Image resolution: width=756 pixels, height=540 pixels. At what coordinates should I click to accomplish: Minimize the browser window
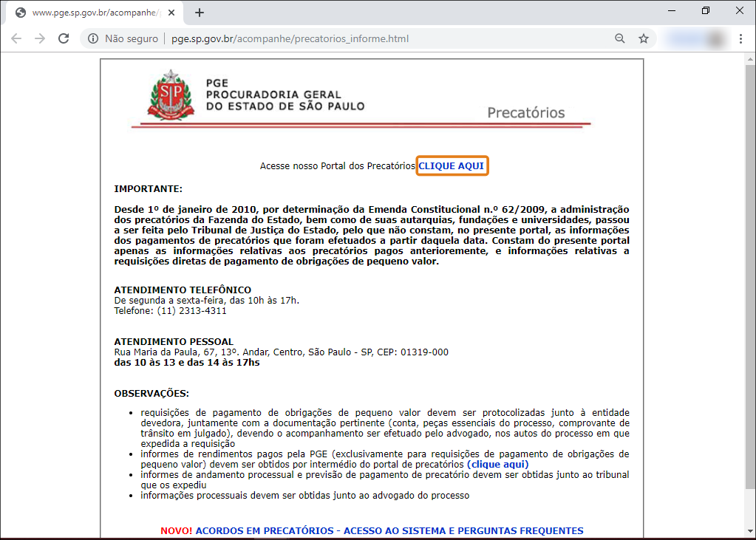(x=672, y=10)
